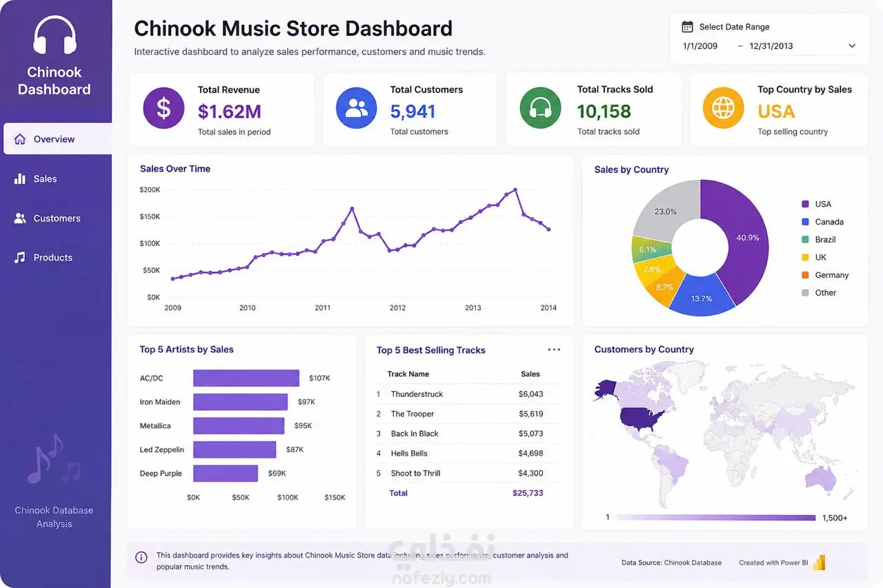
Task: Click the 1/1/2009 start date field
Action: point(700,46)
